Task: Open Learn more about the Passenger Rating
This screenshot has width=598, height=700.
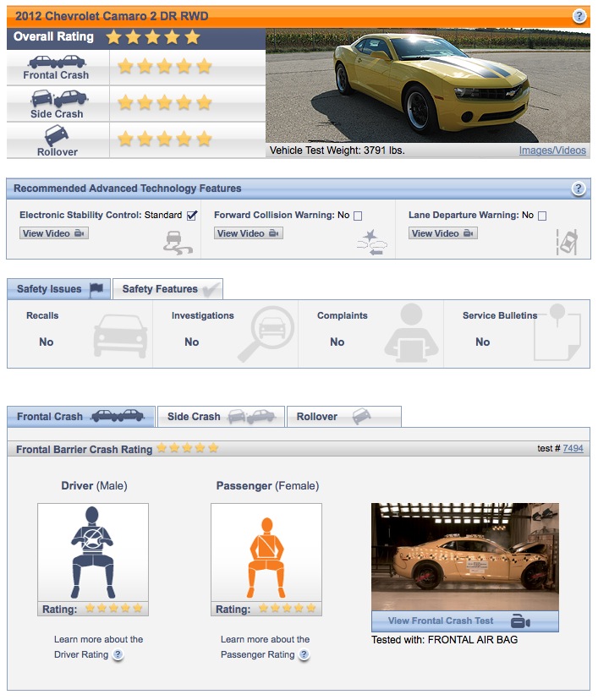Action: (265, 647)
